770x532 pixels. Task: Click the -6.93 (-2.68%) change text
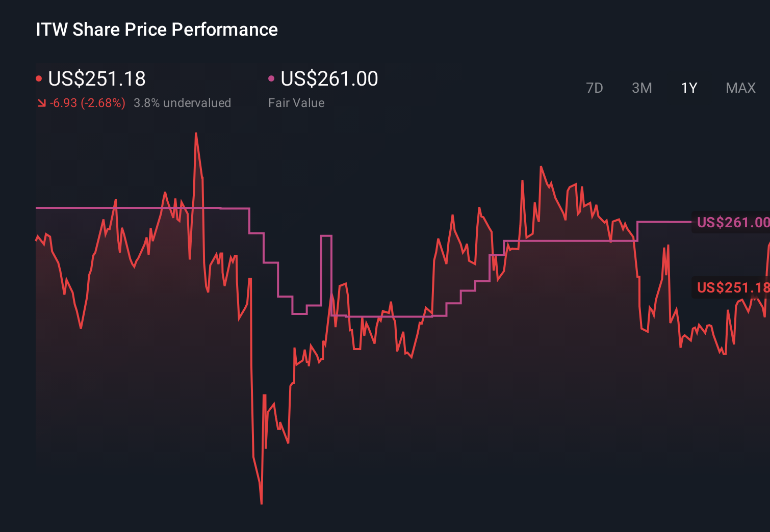(x=87, y=102)
